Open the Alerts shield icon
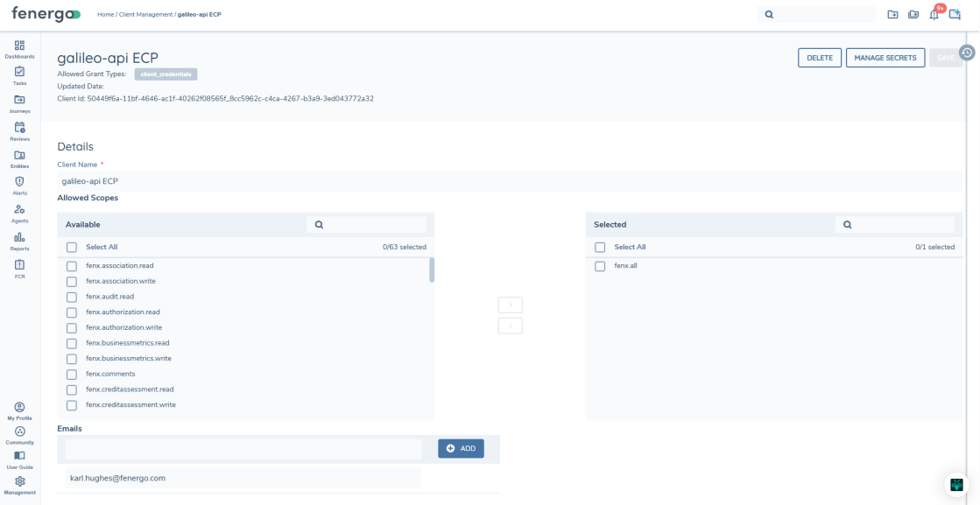Screen dimensions: 980x505 [19, 182]
